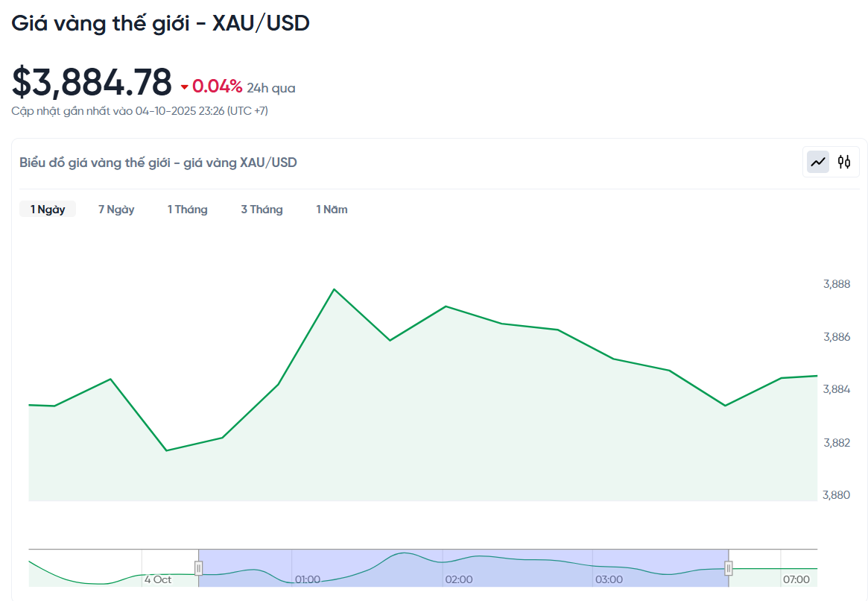868x601 pixels.
Task: Switch to line chart view
Action: pyautogui.click(x=818, y=162)
